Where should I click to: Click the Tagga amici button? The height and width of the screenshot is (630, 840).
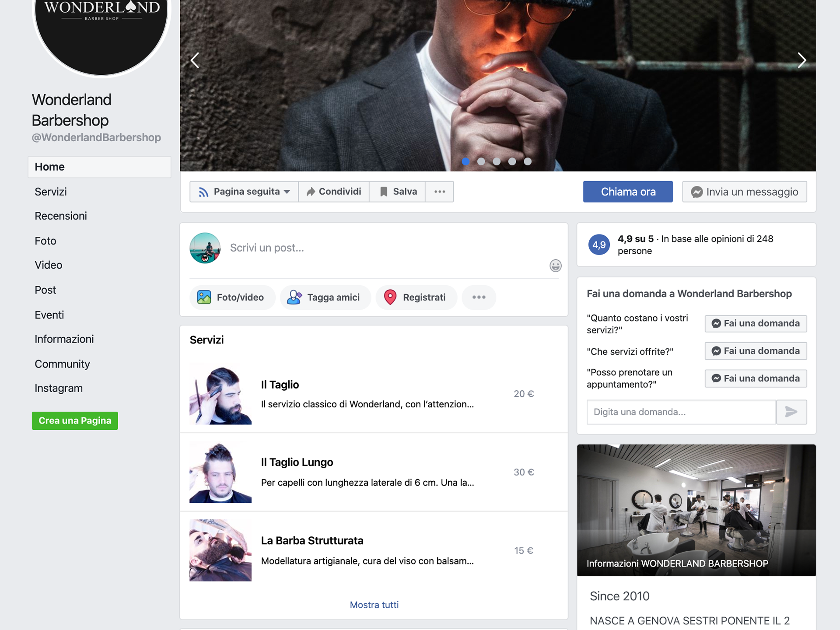coord(325,297)
